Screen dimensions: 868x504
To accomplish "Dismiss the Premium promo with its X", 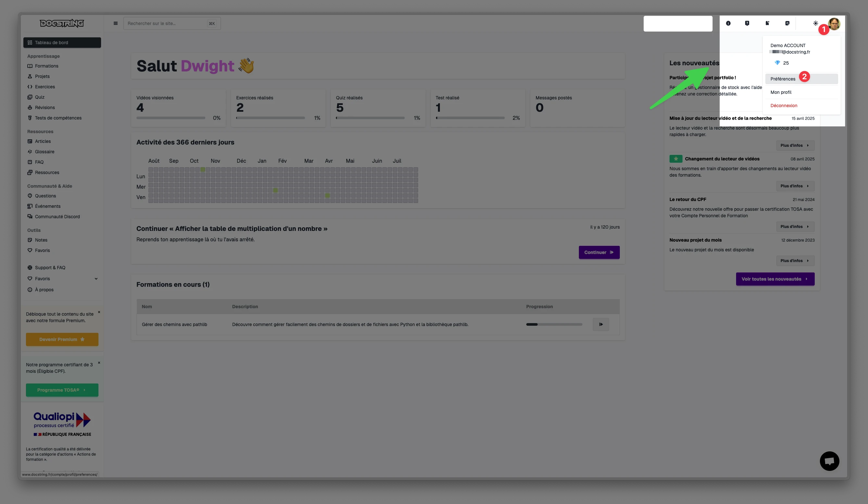I will click(99, 312).
